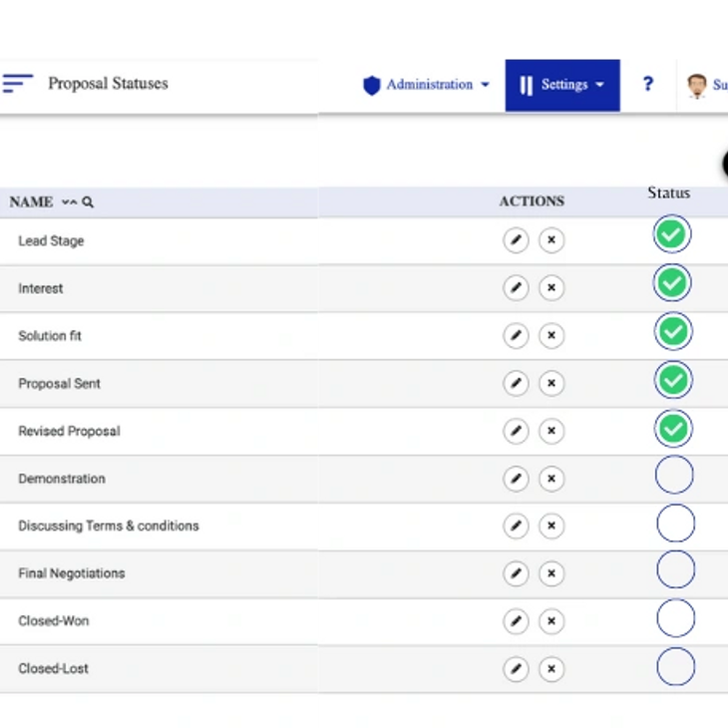The width and height of the screenshot is (728, 728).
Task: Select the Solution fit row name
Action: pos(50,336)
